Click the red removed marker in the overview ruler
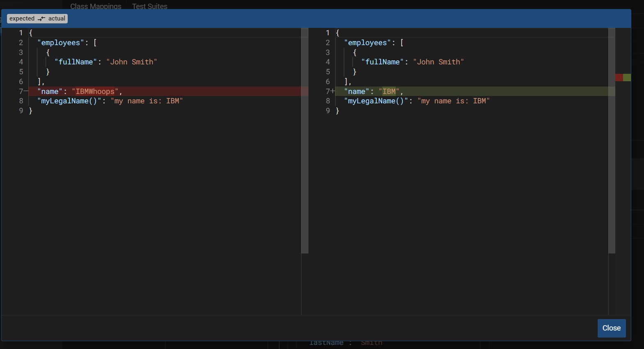This screenshot has height=349, width=644. coord(619,78)
